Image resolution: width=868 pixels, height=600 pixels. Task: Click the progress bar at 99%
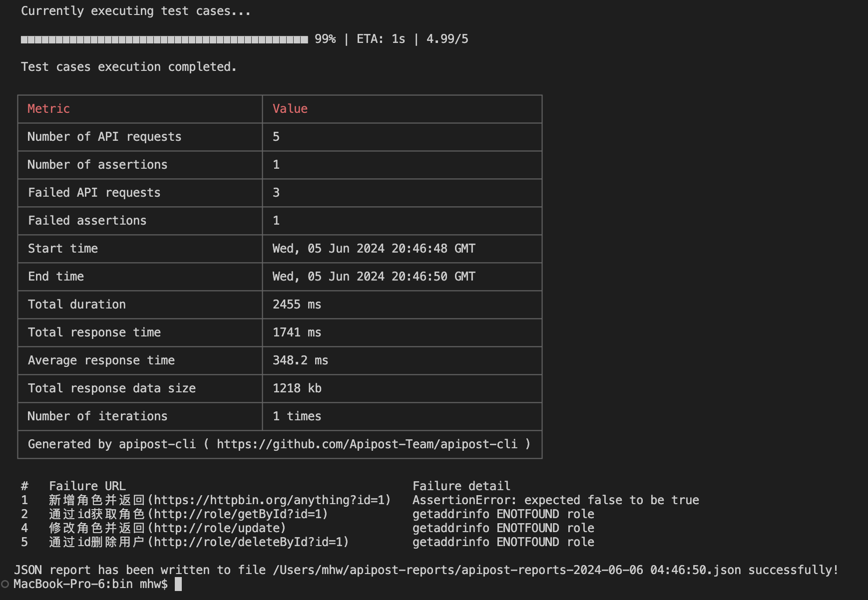pos(164,39)
